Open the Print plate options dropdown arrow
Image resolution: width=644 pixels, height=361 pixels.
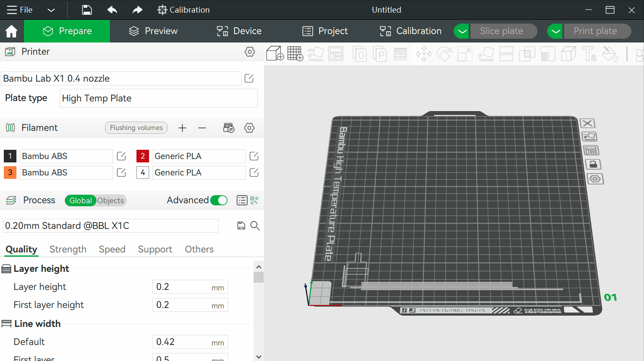point(556,31)
